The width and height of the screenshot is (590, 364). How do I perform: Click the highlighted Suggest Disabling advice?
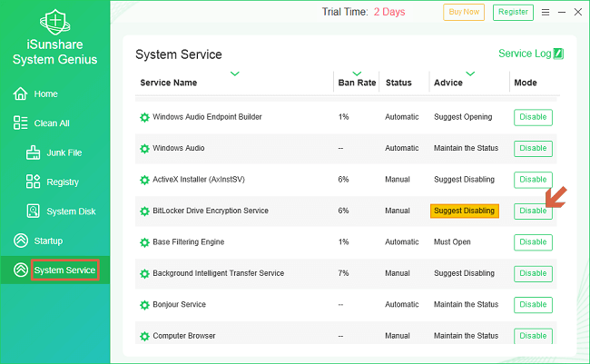pyautogui.click(x=465, y=211)
